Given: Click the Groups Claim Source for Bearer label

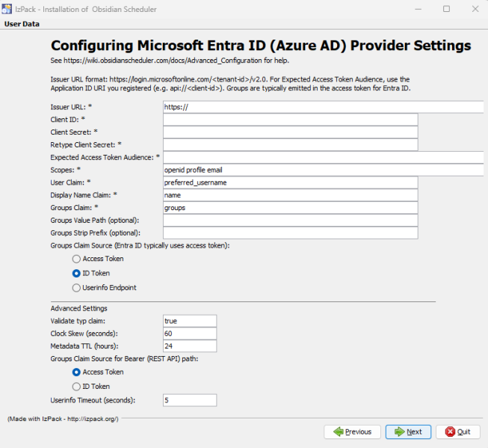Looking at the screenshot, I should 124,359.
